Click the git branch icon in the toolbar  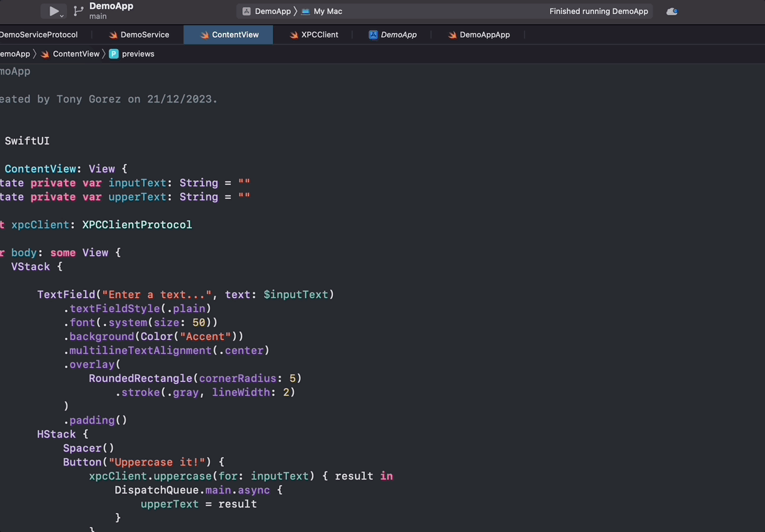tap(78, 11)
